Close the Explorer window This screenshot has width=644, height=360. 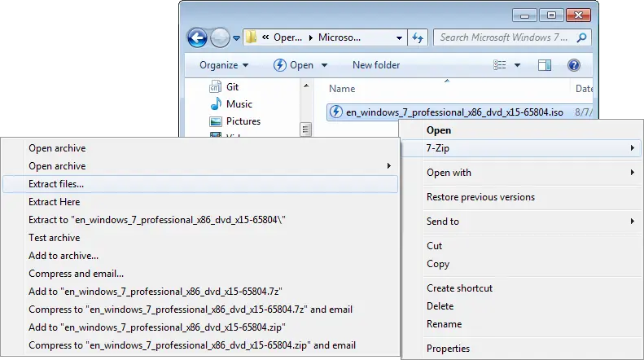[x=578, y=15]
